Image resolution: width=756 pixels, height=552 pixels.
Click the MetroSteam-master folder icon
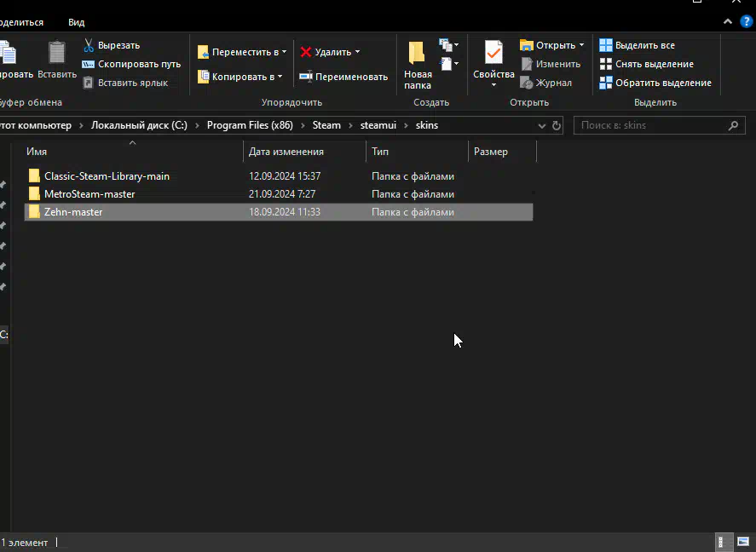coord(34,193)
